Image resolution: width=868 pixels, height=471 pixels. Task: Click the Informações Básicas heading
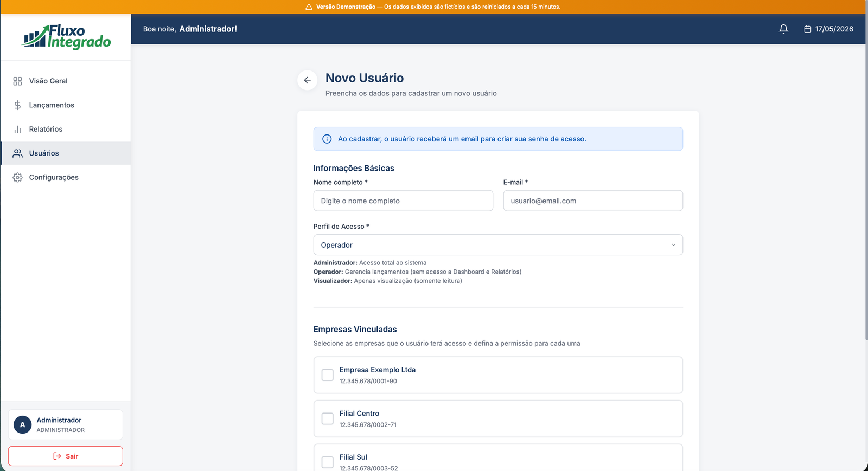coord(354,169)
